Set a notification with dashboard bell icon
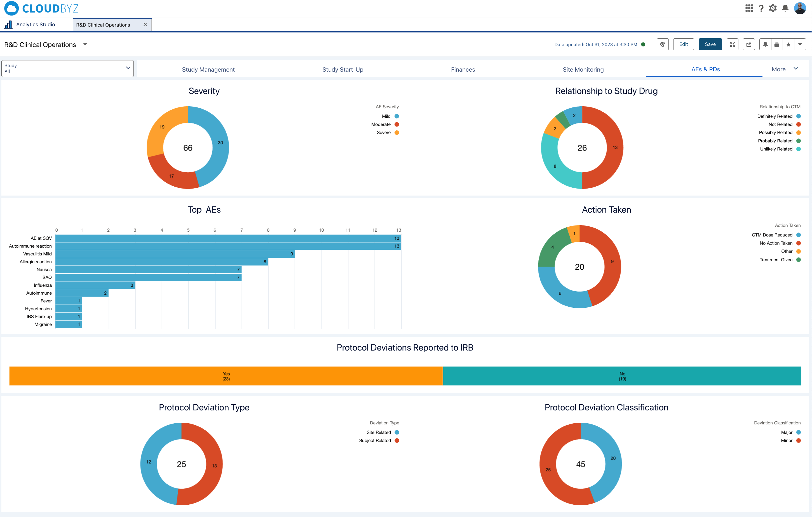The width and height of the screenshot is (812, 517). (765, 44)
